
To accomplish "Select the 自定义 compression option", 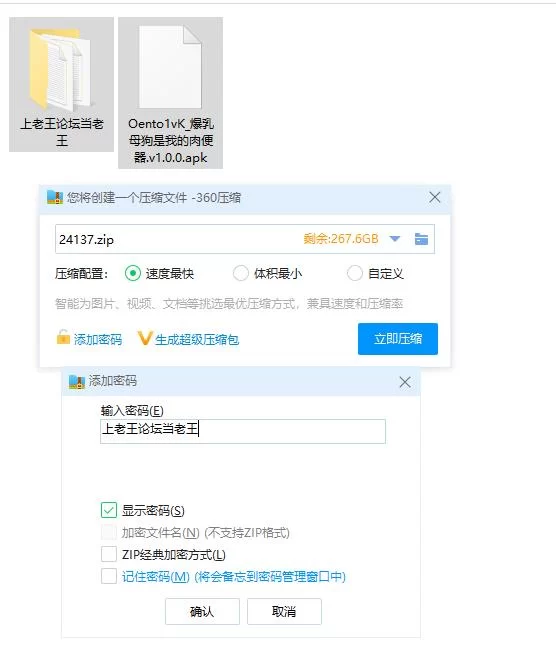I will 354,274.
